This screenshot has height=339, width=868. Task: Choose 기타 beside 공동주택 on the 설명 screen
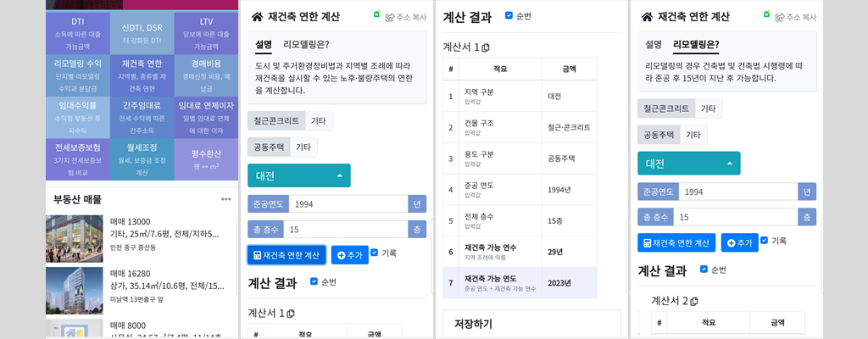[x=303, y=147]
